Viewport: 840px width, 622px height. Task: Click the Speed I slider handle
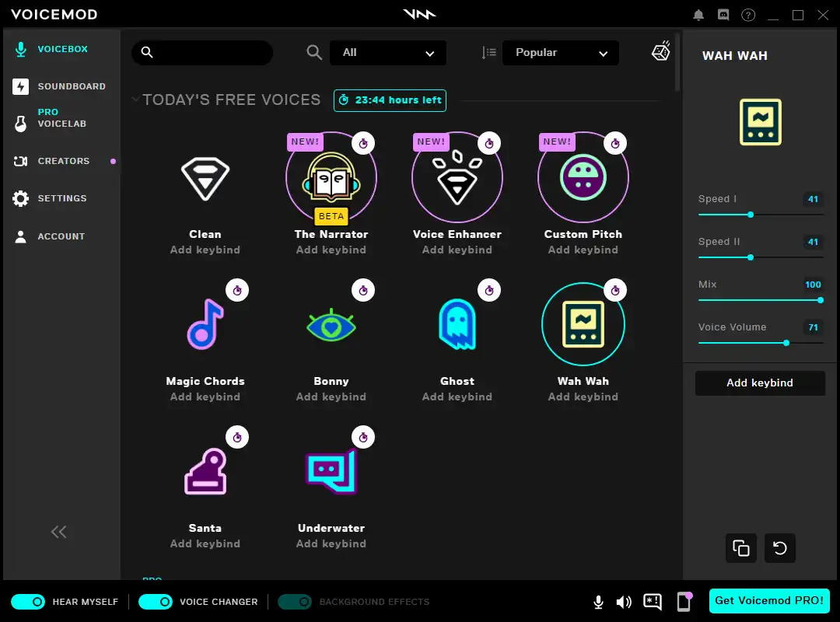(x=751, y=215)
